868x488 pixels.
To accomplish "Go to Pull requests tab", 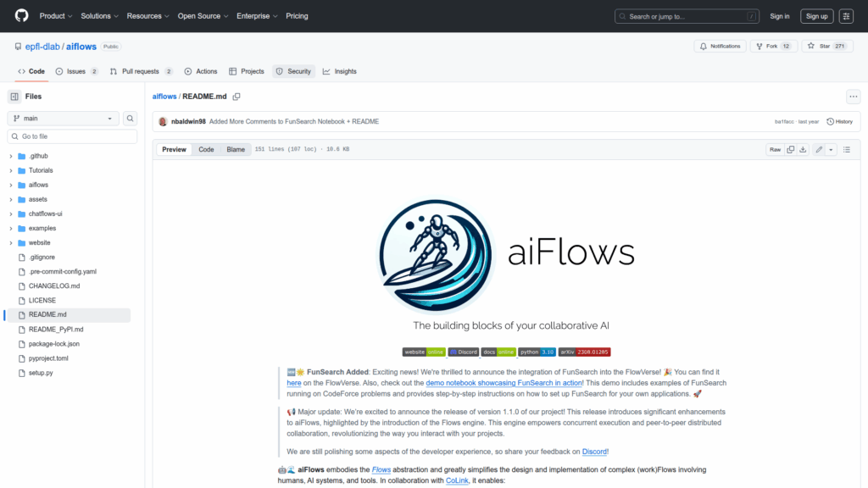I will [x=141, y=71].
